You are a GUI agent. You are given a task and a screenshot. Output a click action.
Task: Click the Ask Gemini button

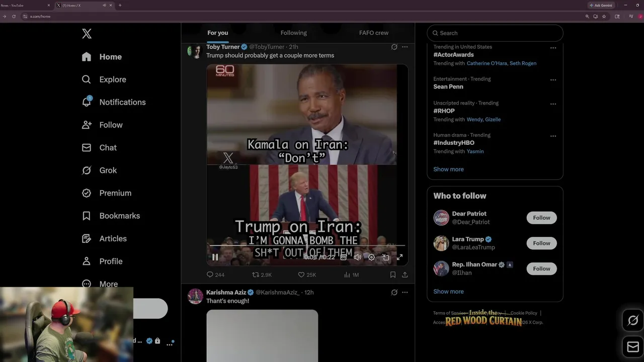coord(601,5)
